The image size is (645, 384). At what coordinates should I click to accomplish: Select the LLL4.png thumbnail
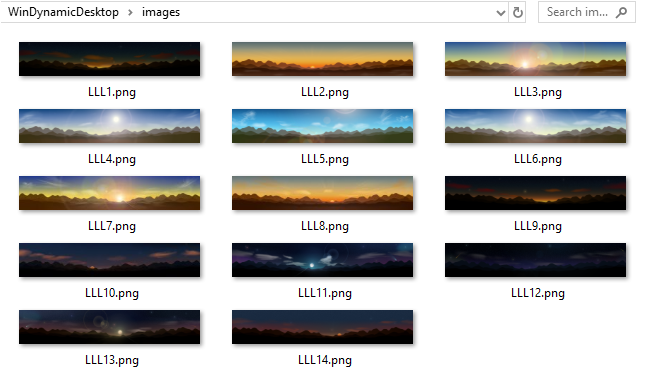[109, 126]
